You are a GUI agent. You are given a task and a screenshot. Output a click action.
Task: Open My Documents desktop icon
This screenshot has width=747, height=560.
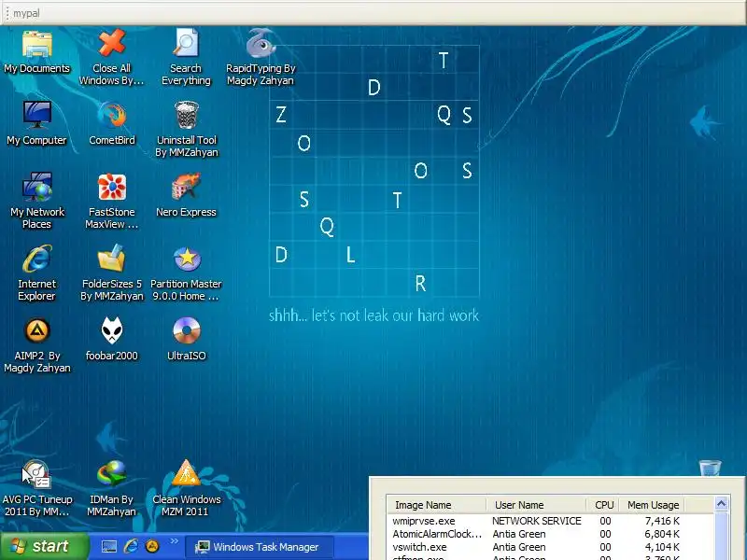coord(36,51)
